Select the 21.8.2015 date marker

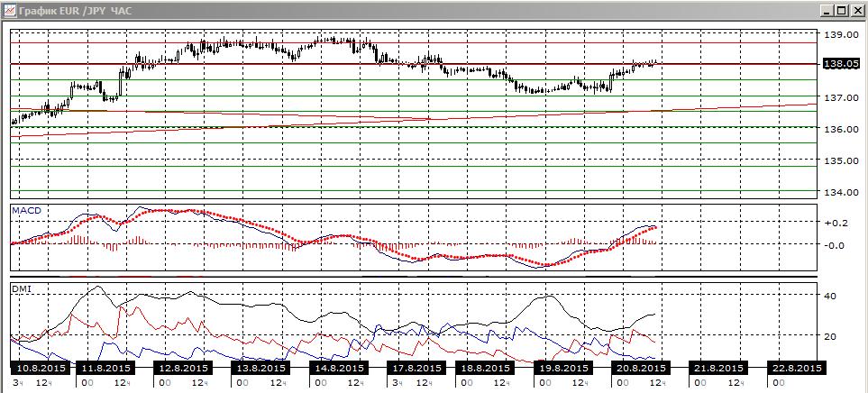click(718, 368)
